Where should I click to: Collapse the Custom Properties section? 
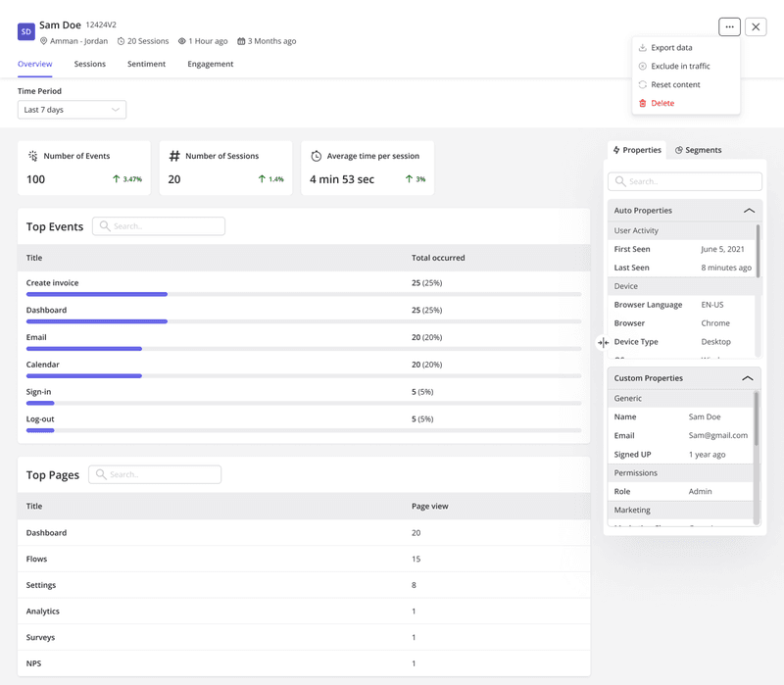pyautogui.click(x=749, y=377)
